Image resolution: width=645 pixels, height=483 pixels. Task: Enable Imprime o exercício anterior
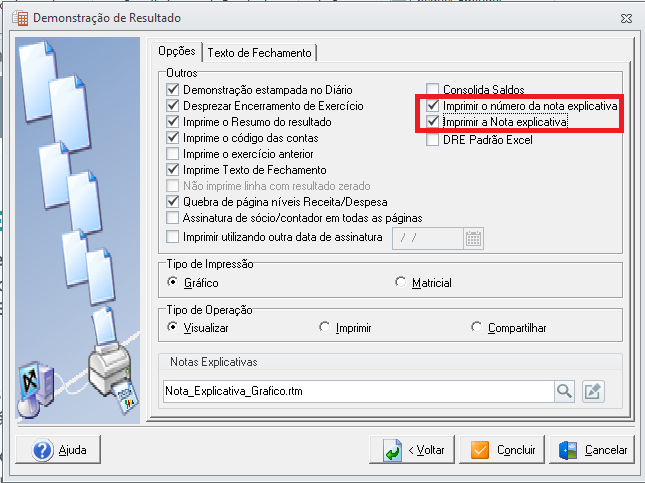(173, 154)
